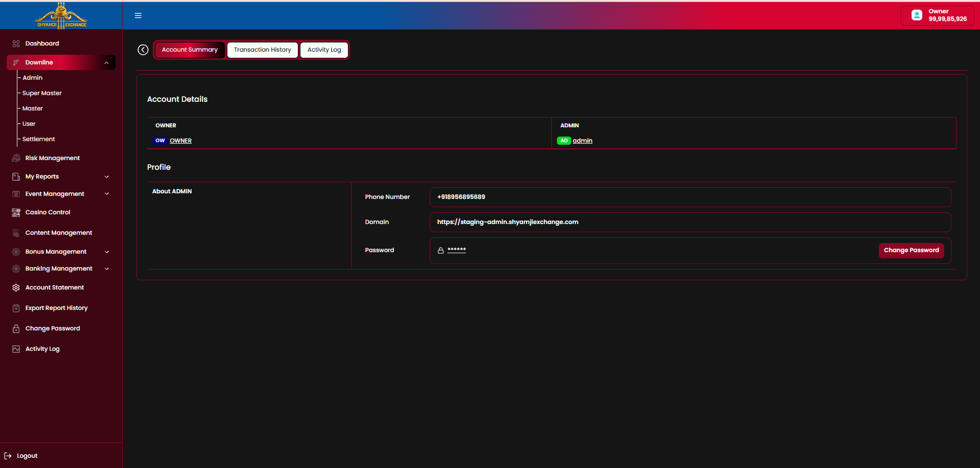Switch to the Account Summary tab
The height and width of the screenshot is (468, 980).
tap(190, 50)
